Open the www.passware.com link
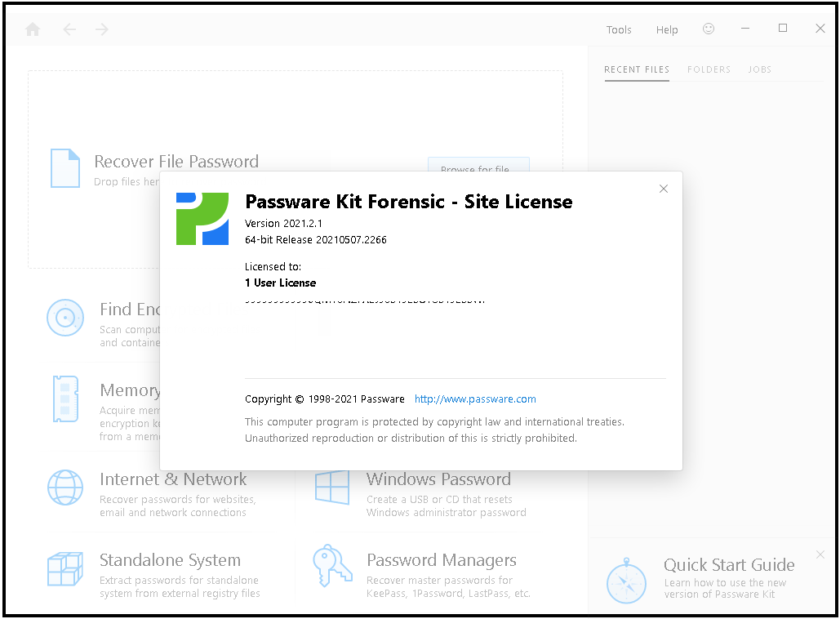The height and width of the screenshot is (619, 840). coord(475,399)
